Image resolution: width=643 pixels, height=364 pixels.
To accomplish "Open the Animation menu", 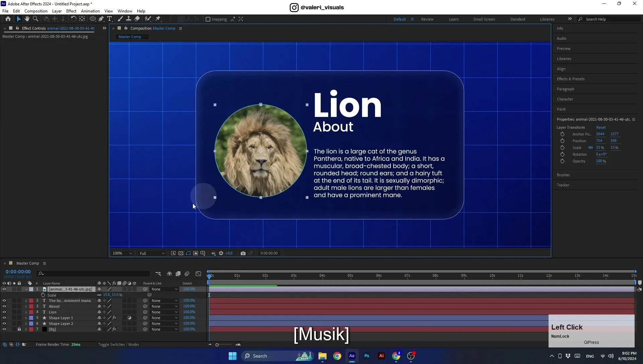I will pos(90,11).
